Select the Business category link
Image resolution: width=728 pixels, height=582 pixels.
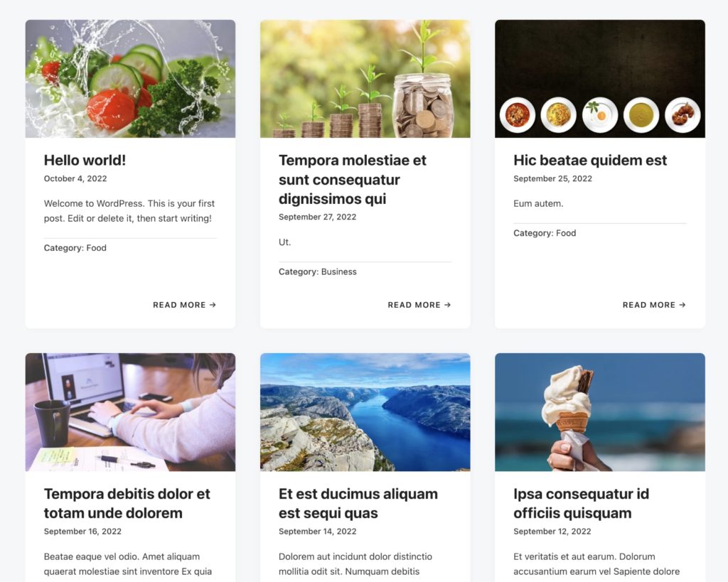(x=339, y=272)
